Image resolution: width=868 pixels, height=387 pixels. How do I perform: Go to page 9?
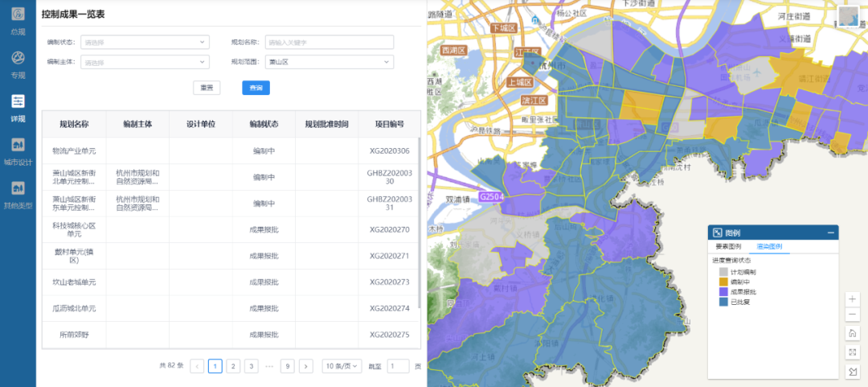287,366
